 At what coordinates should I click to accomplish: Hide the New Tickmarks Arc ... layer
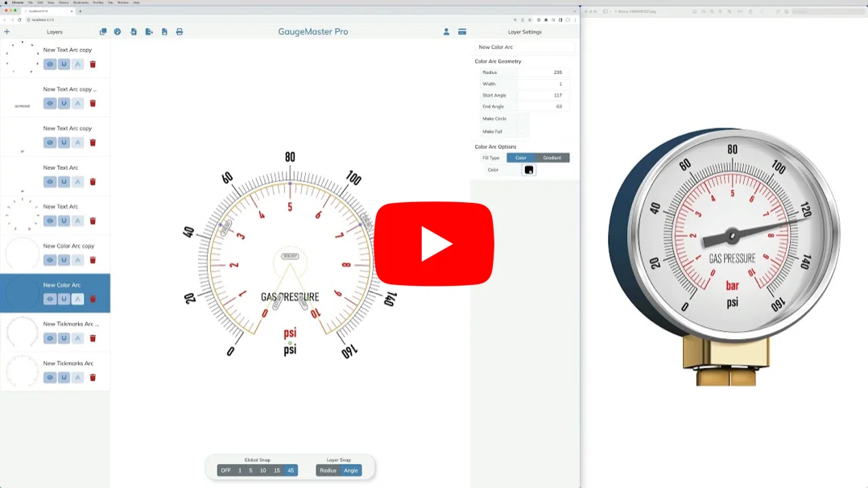click(50, 338)
